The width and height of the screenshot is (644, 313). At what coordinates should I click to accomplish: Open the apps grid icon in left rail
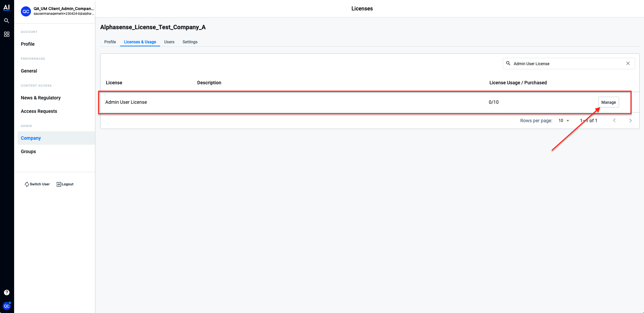point(6,34)
